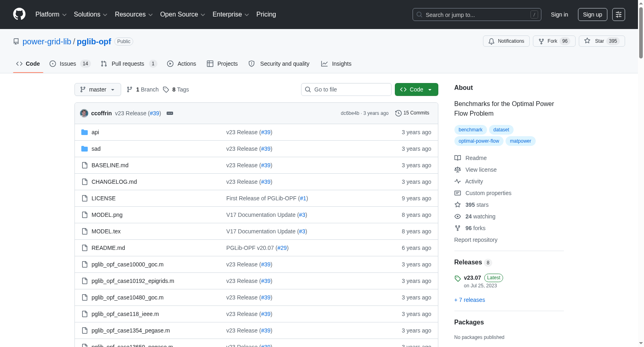Expand the Enterprise menu
Viewport: 644px width, 347px height.
231,15
